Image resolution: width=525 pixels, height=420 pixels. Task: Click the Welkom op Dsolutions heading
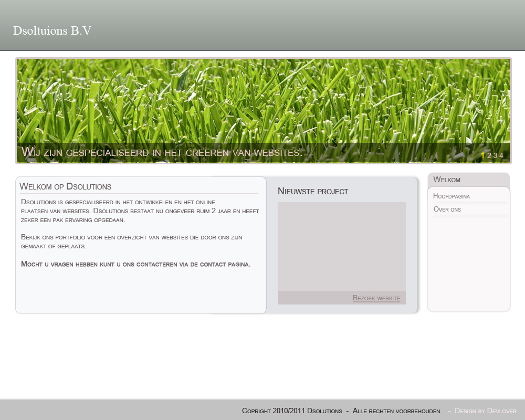(x=66, y=186)
